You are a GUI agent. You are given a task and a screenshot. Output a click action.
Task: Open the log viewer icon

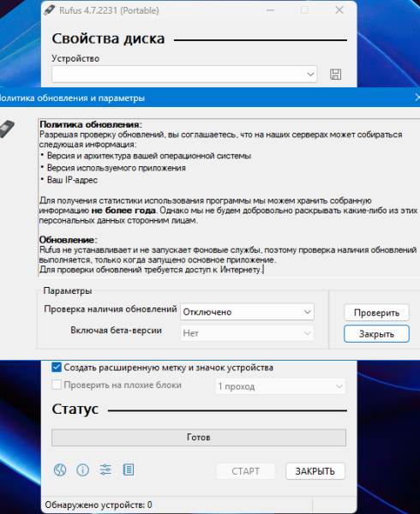(x=128, y=469)
